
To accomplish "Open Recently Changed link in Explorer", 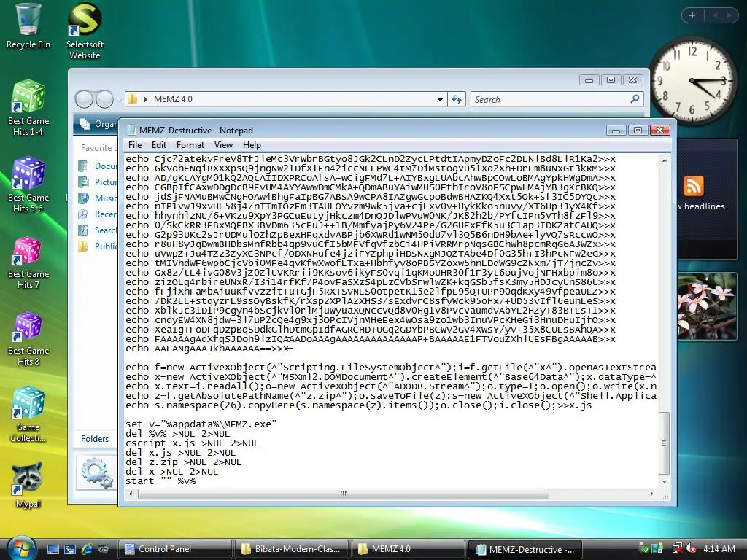I will coord(98,214).
